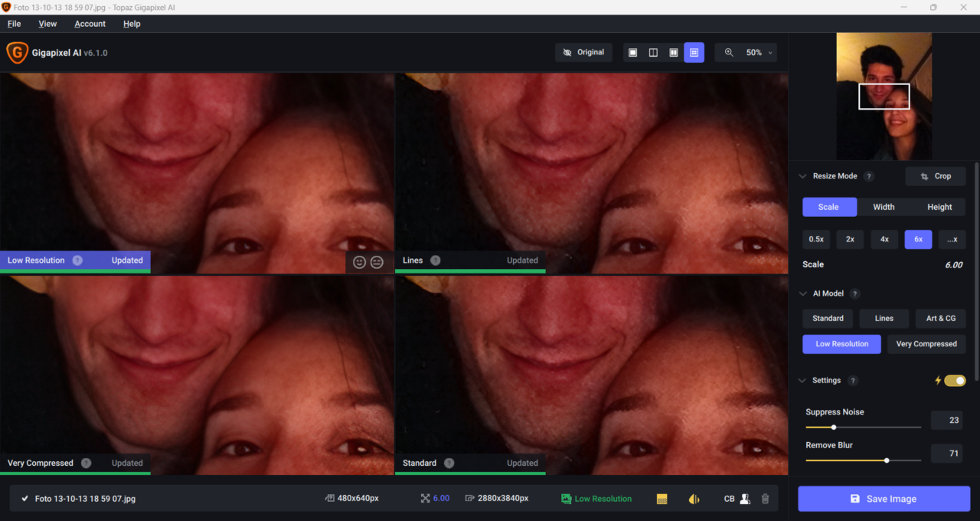Choose the Low Resolution AI model button

pyautogui.click(x=841, y=344)
